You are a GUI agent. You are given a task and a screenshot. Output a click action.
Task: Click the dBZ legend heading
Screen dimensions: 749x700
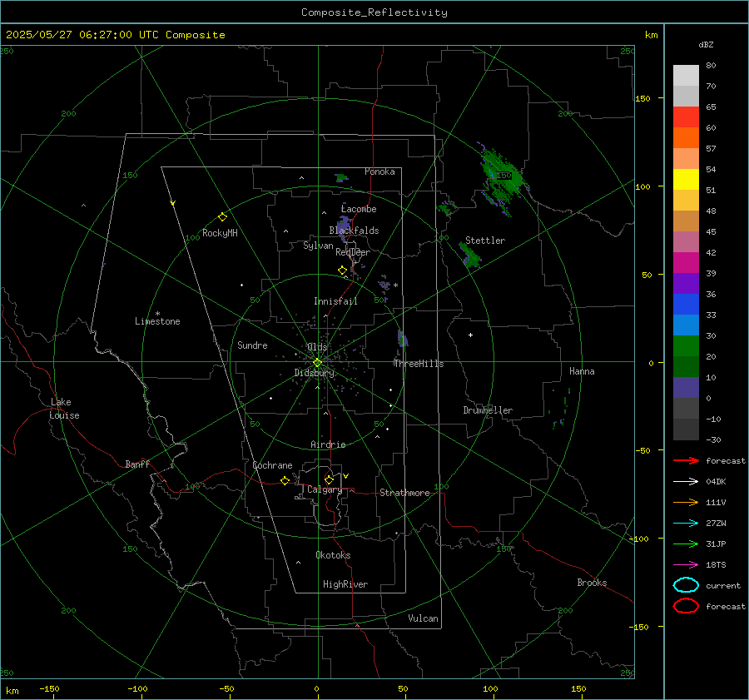pyautogui.click(x=706, y=44)
